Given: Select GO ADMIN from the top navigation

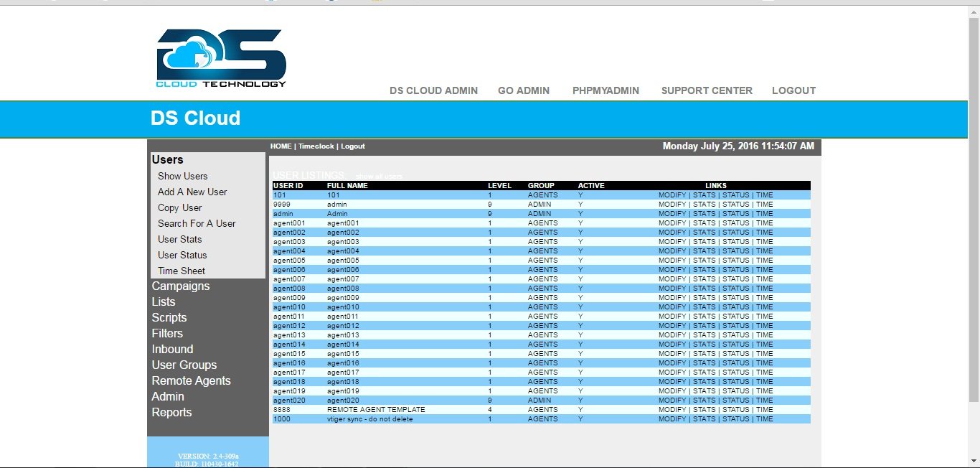Looking at the screenshot, I should click(x=523, y=90).
